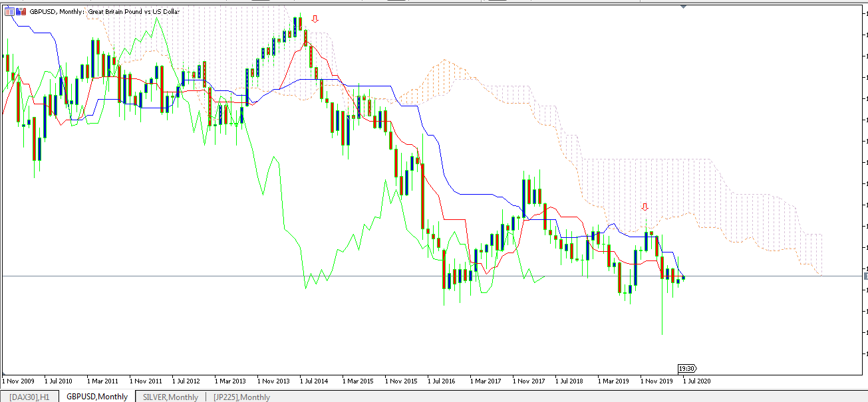The height and width of the screenshot is (402, 868).
Task: Click the '1 Nov 2017' date label
Action: coord(529,381)
